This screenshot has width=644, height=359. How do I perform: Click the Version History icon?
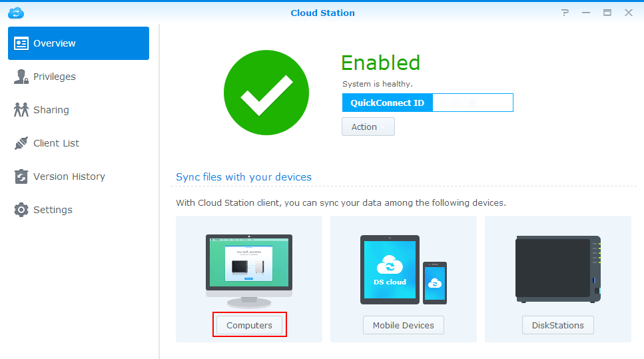[x=21, y=177]
